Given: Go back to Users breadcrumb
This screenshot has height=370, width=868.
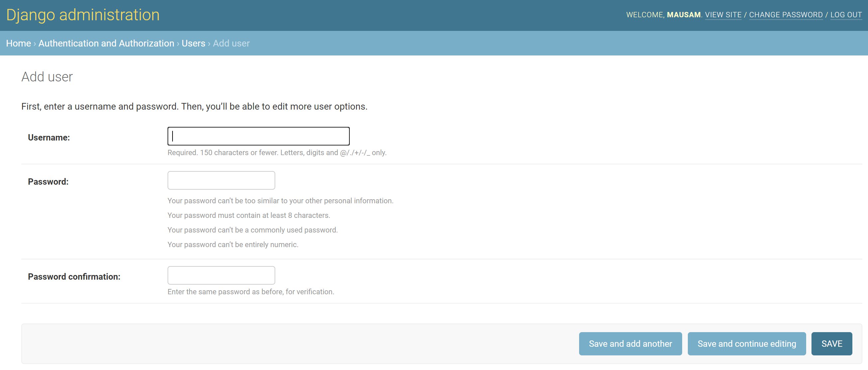Looking at the screenshot, I should [193, 44].
